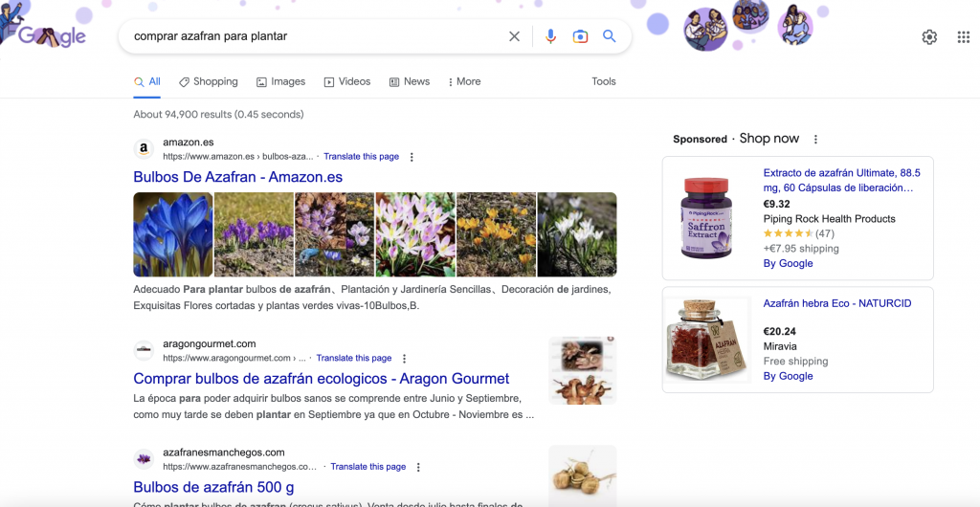Image resolution: width=980 pixels, height=507 pixels.
Task: Click the star rating (47) reviews
Action: [x=799, y=233]
